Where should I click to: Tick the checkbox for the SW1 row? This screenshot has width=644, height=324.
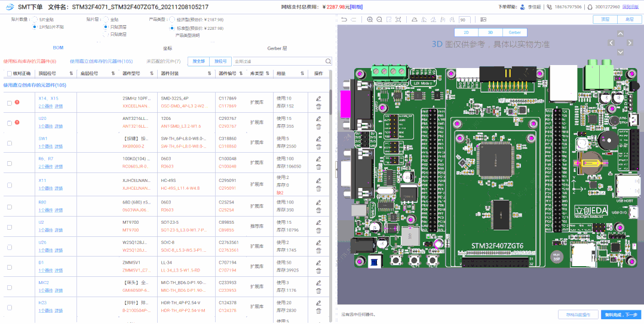point(9,143)
